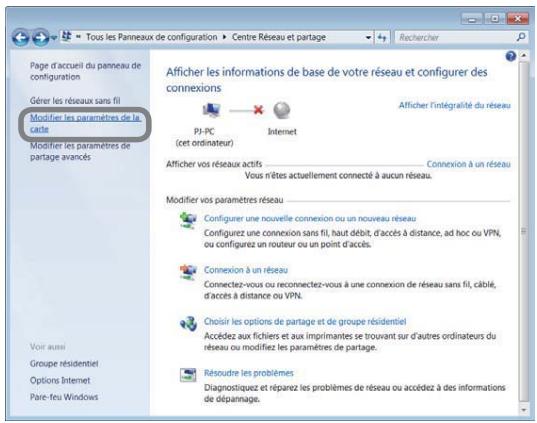Click 'Afficher l'intégralité du réseau' link

click(x=454, y=105)
